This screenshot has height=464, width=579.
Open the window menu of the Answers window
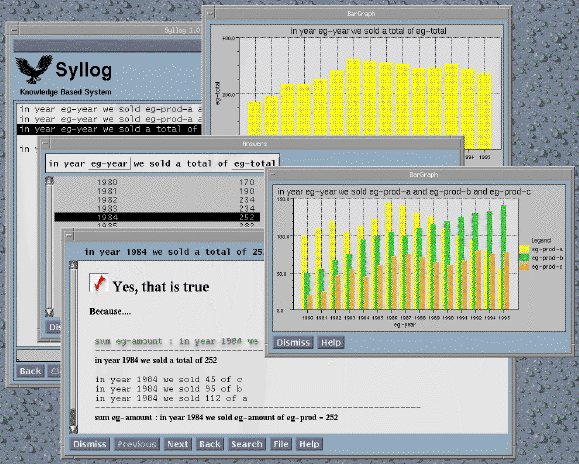pos(45,143)
